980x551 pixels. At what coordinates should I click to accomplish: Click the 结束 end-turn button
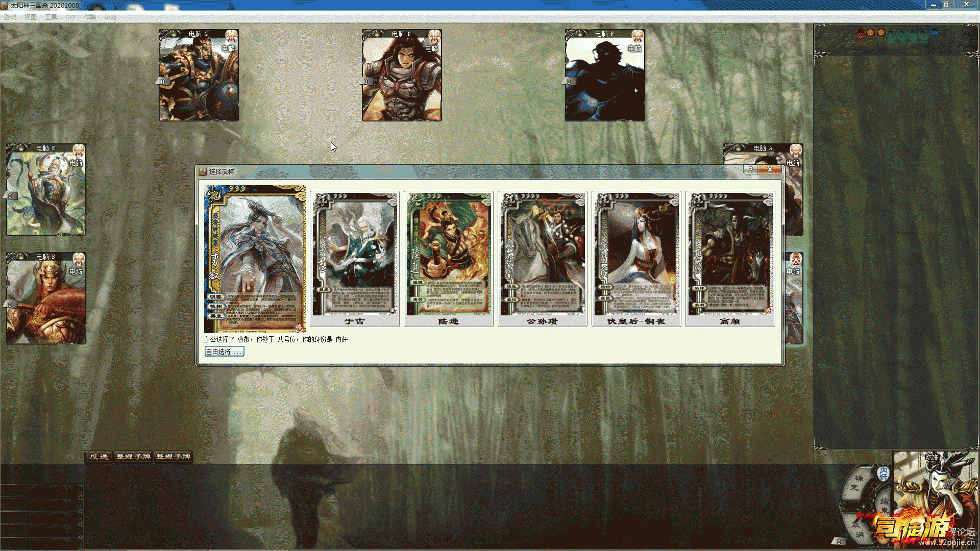pos(884,505)
